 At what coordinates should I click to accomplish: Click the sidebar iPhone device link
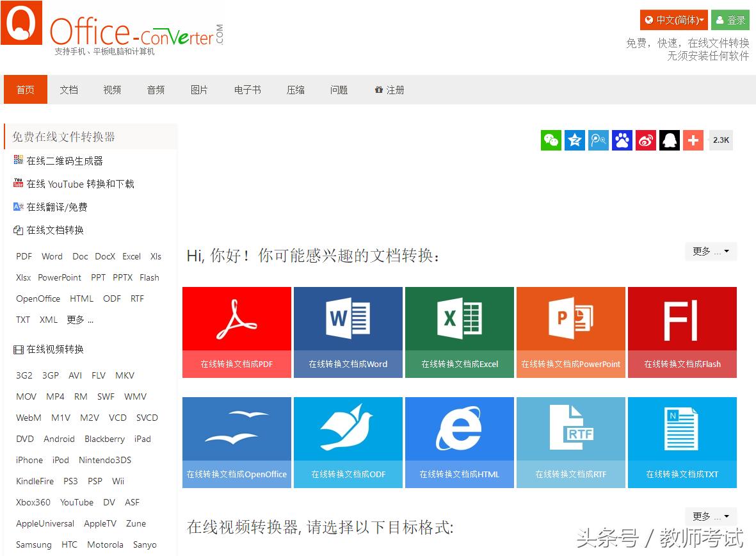pyautogui.click(x=29, y=461)
